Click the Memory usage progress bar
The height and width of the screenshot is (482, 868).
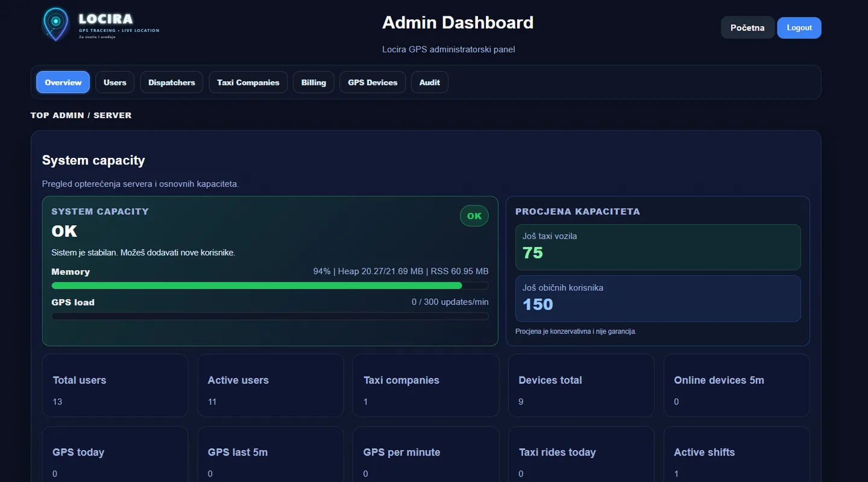click(270, 286)
